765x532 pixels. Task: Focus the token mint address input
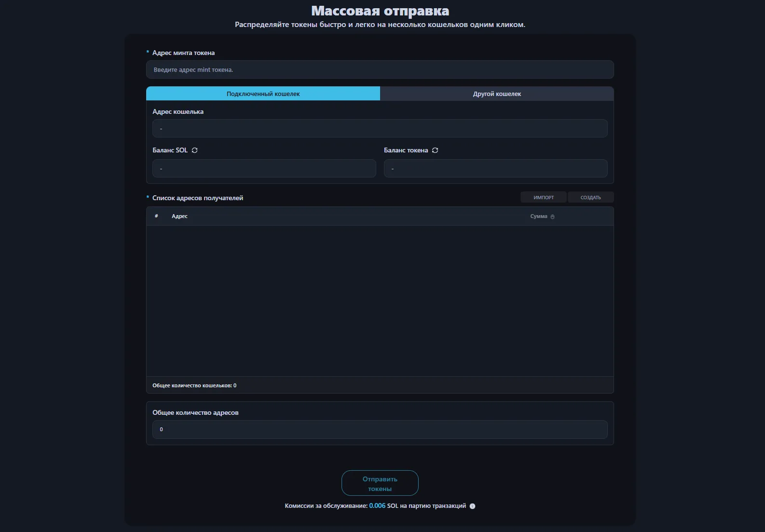pyautogui.click(x=380, y=70)
